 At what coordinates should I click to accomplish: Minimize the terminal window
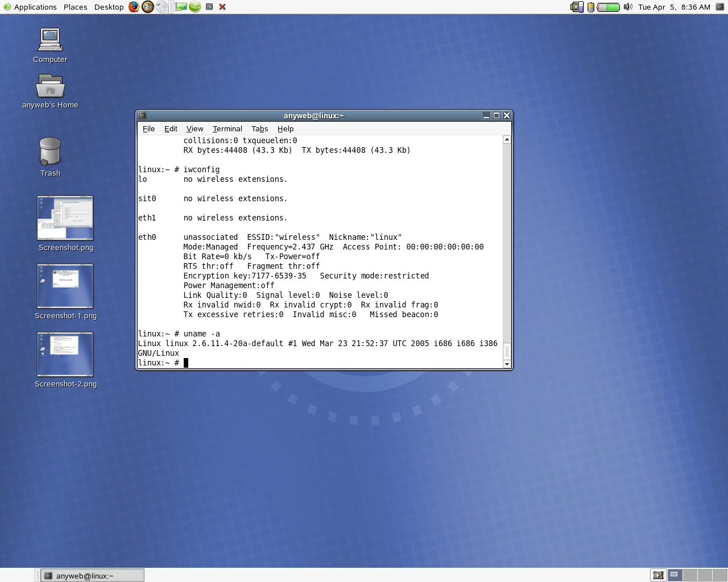coord(486,115)
